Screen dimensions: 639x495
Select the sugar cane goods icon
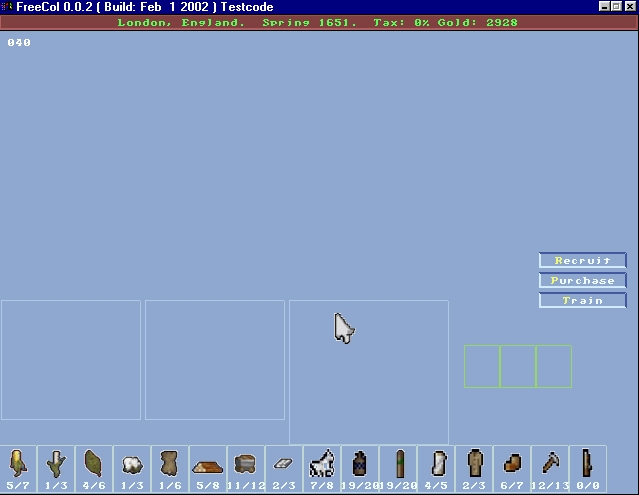point(56,464)
